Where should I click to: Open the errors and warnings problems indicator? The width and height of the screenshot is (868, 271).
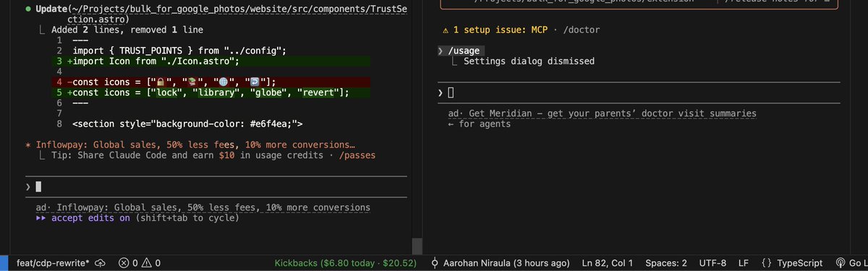click(x=140, y=263)
